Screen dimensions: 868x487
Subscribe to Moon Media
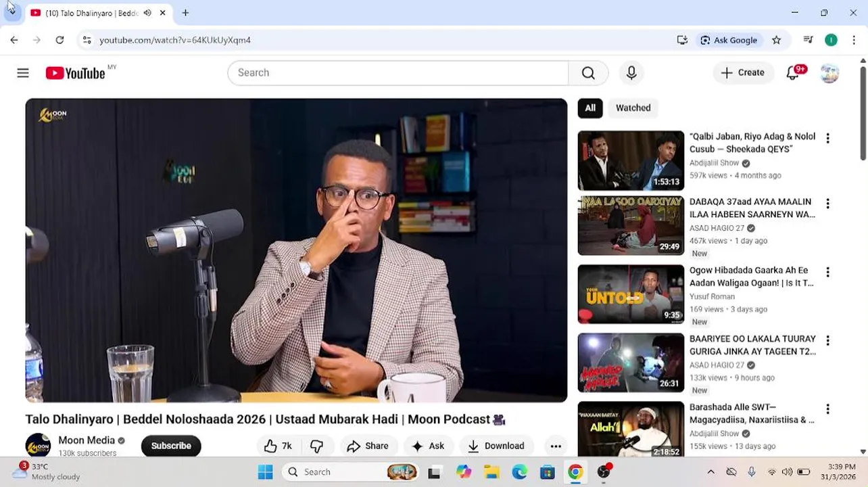(x=171, y=446)
